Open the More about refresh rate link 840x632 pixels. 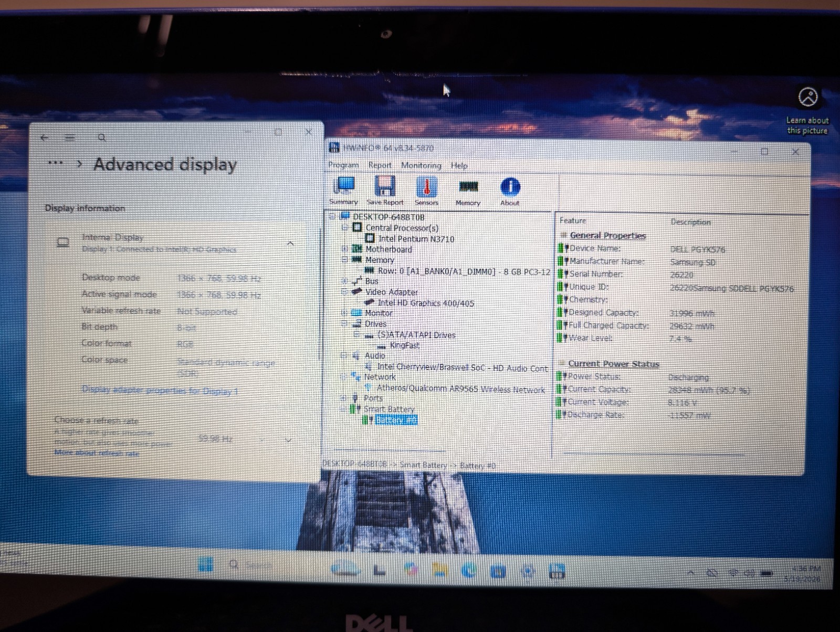point(97,452)
